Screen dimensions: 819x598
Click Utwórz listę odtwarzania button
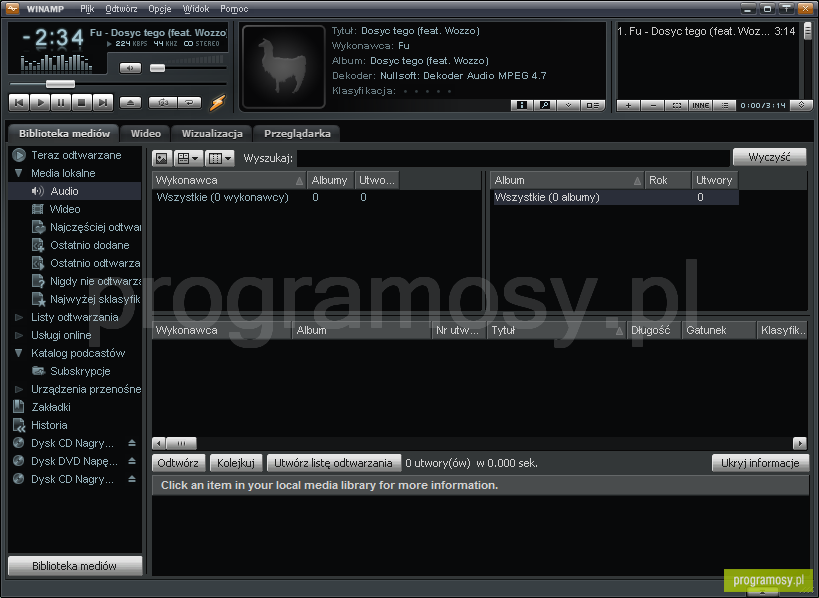tap(333, 463)
